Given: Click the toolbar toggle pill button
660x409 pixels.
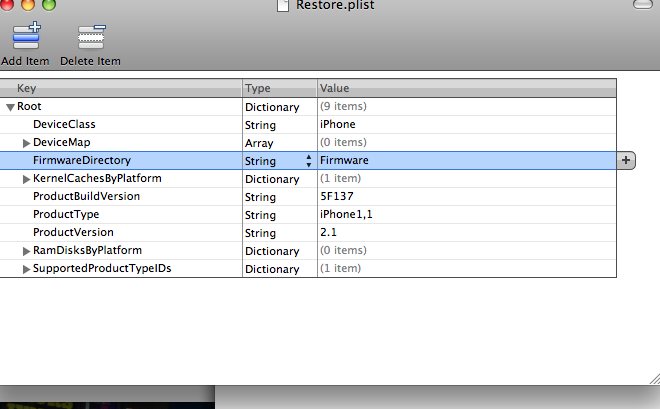Looking at the screenshot, I should (643, 4).
